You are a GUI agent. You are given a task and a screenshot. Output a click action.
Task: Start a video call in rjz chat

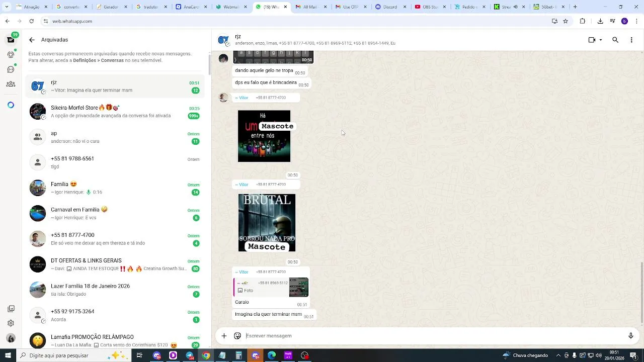pyautogui.click(x=592, y=40)
